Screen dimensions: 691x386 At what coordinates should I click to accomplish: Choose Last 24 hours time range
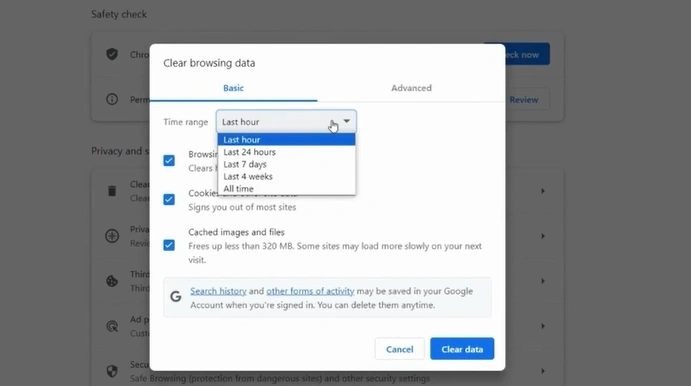click(286, 152)
